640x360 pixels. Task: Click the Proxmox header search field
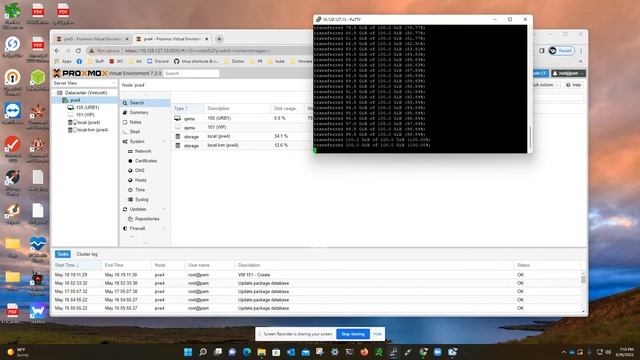pos(191,73)
